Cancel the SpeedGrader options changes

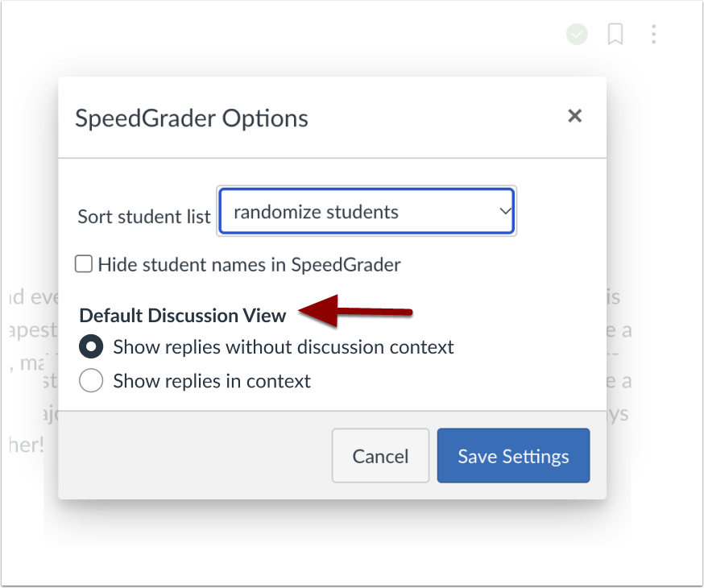(381, 456)
